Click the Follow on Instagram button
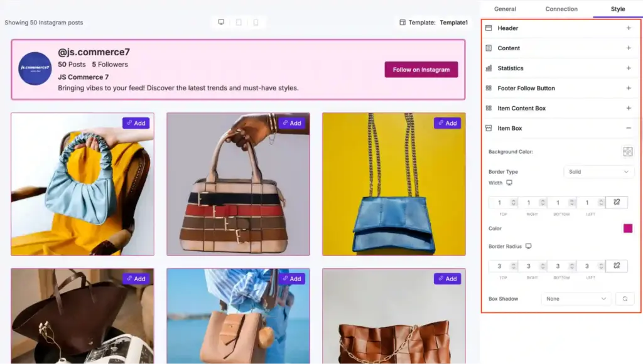Screen dimensions: 643x364 tap(421, 70)
